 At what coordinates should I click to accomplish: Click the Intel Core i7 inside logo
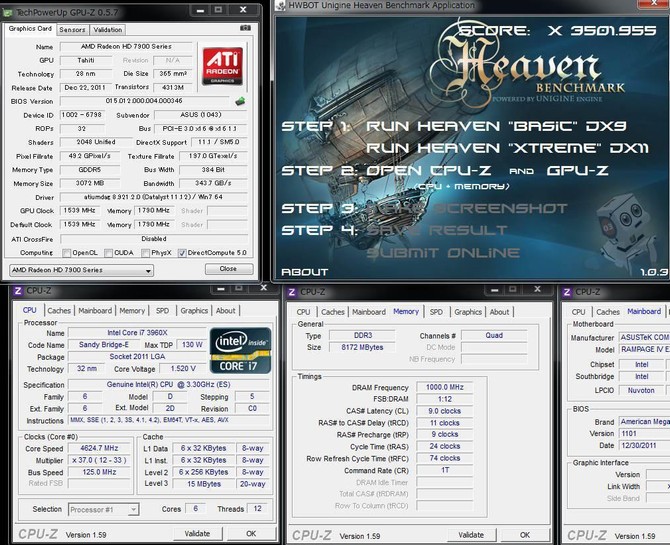click(240, 351)
